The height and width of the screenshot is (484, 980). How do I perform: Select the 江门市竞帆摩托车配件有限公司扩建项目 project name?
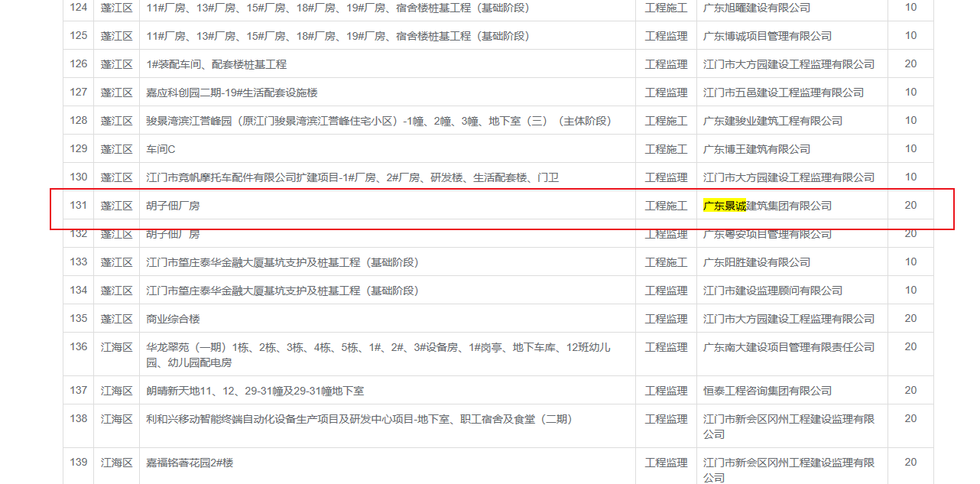(352, 177)
